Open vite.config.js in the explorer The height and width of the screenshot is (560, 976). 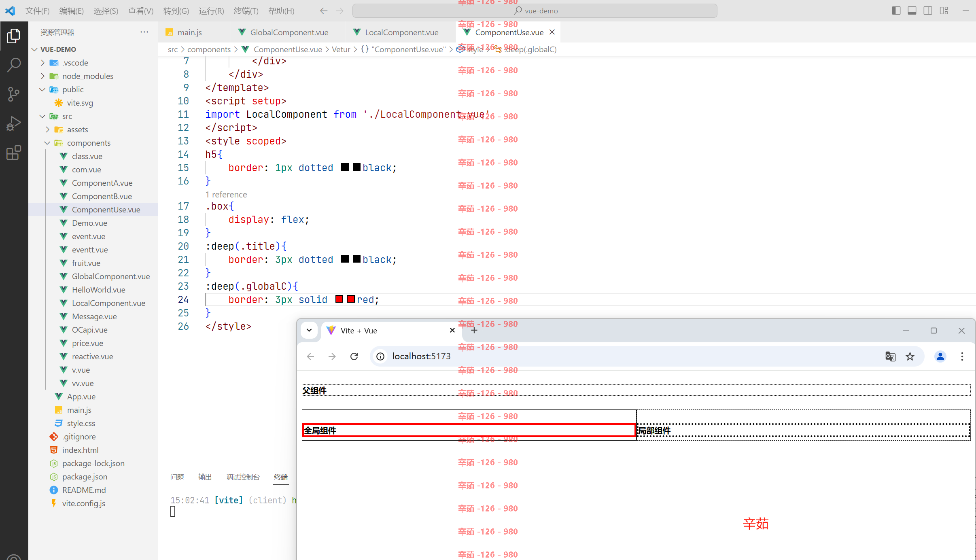[83, 503]
